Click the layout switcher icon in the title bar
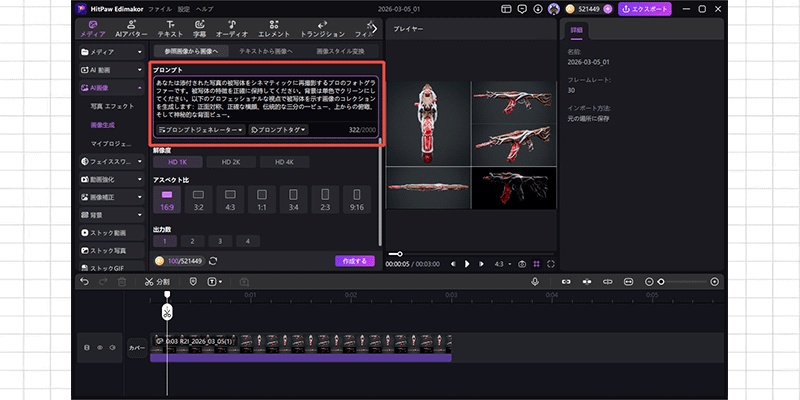800x400 pixels. coord(506,9)
